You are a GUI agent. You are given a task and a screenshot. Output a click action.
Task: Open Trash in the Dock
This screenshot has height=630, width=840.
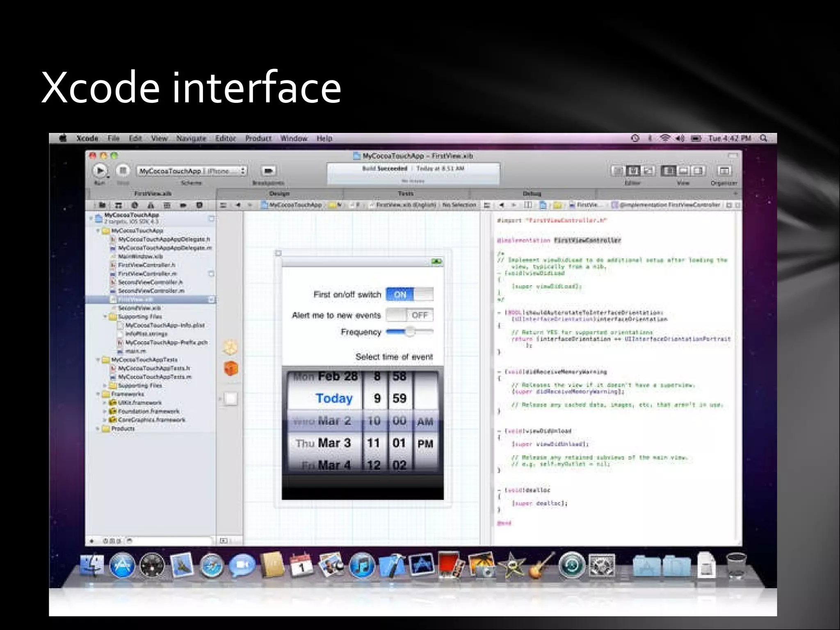[x=736, y=566]
